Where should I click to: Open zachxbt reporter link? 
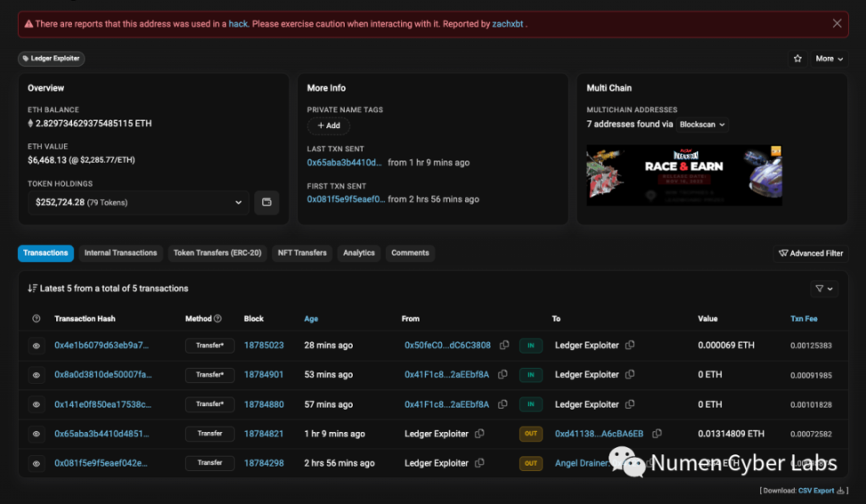507,24
